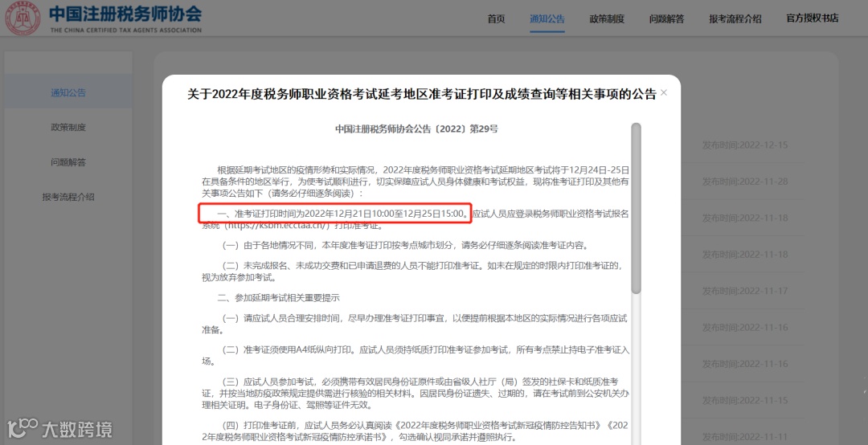Click the 发布时间:2022-11-15 entry

[x=744, y=401]
